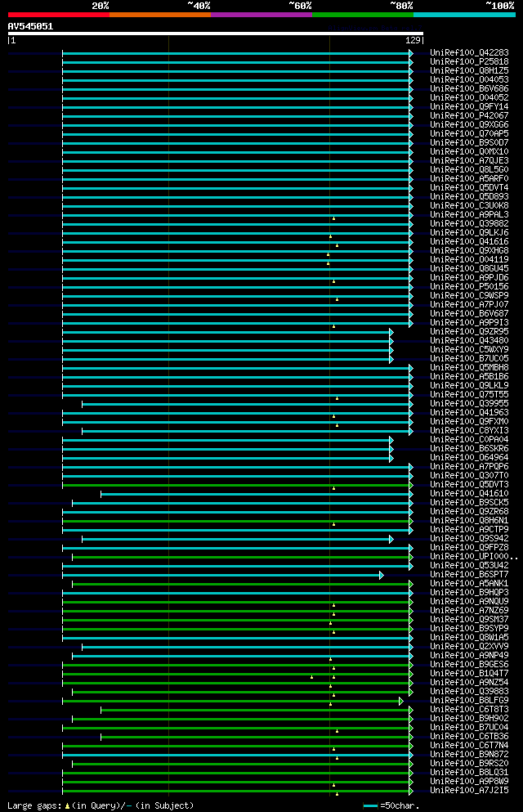Select the UniRef100_Q41616 label
This screenshot has height=812, width=523.
pyautogui.click(x=469, y=241)
